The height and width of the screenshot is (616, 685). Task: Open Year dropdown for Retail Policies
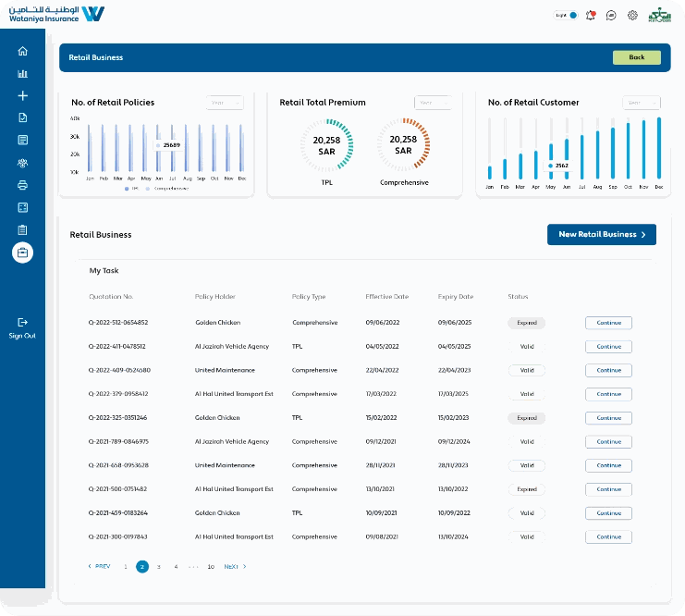coord(225,103)
